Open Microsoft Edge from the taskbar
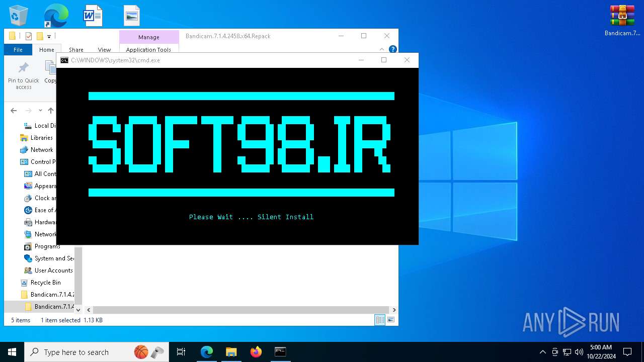Viewport: 644px width, 362px height. coord(207,352)
